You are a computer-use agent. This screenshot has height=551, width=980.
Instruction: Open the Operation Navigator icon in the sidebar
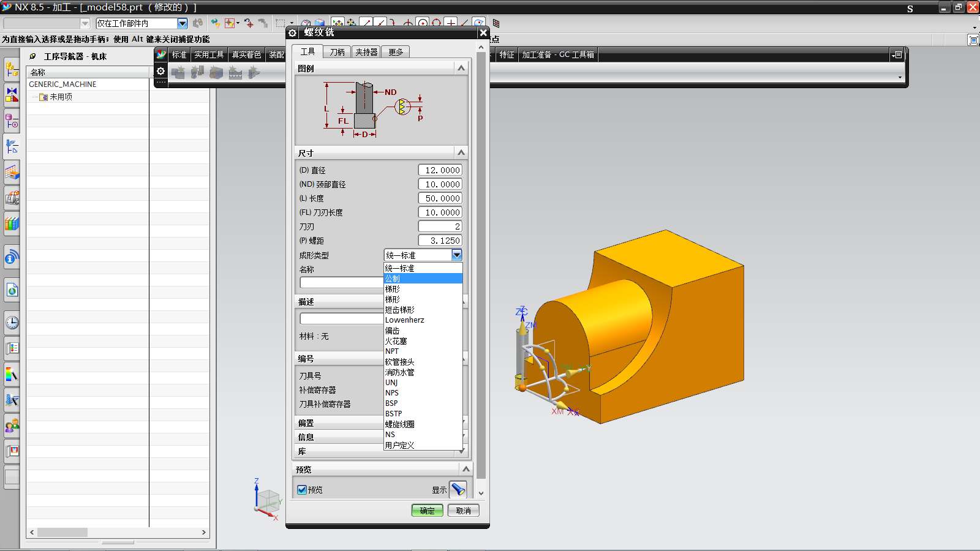[12, 146]
